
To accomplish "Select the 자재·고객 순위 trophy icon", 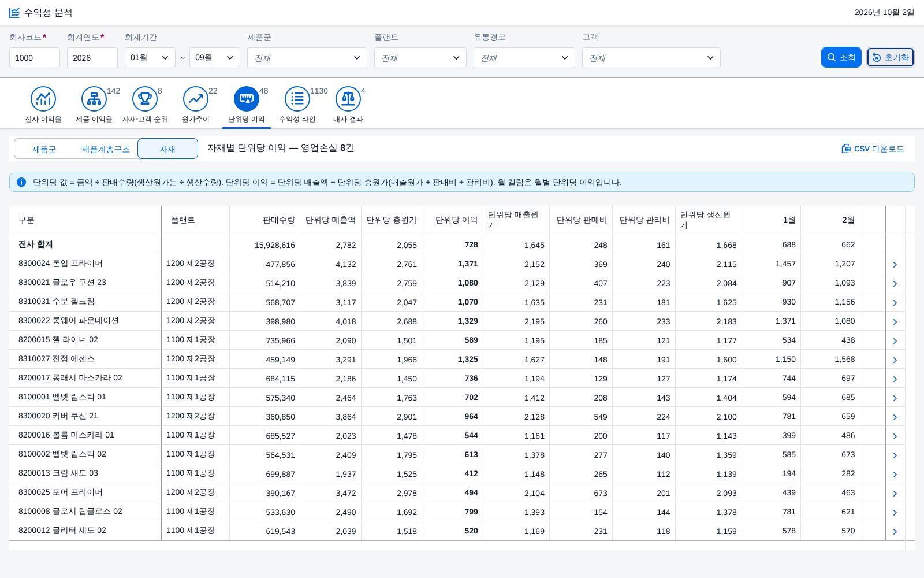I will click(x=145, y=99).
